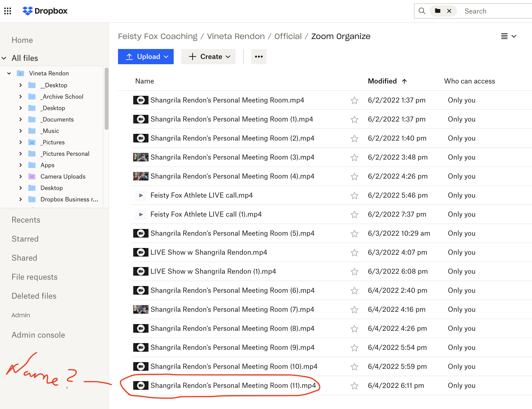Click the Dropbox logo

45,11
